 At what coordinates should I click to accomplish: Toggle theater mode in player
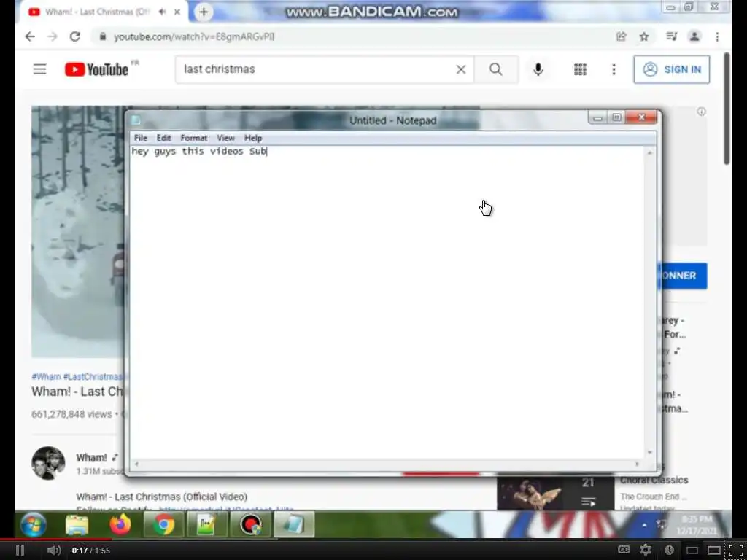(x=713, y=551)
